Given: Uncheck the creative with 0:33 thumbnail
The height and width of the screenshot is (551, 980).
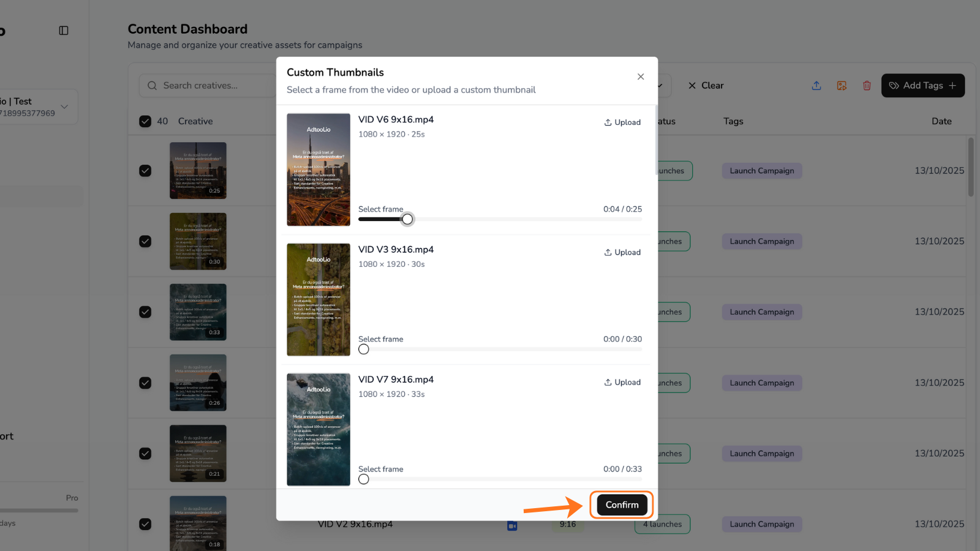Looking at the screenshot, I should pos(145,312).
